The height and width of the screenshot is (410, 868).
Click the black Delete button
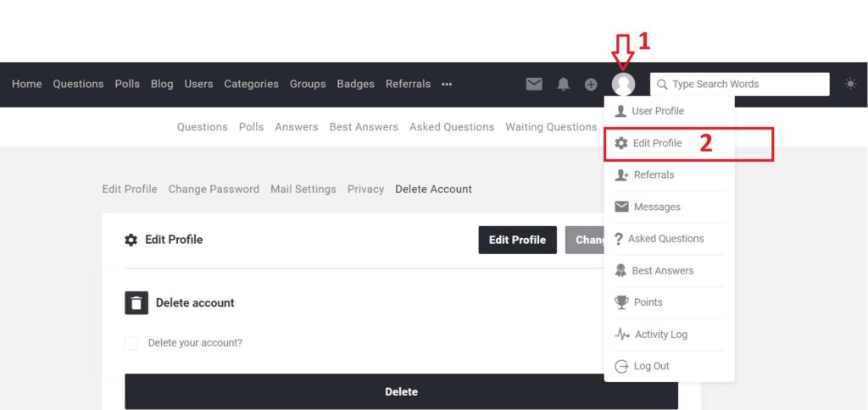(401, 391)
